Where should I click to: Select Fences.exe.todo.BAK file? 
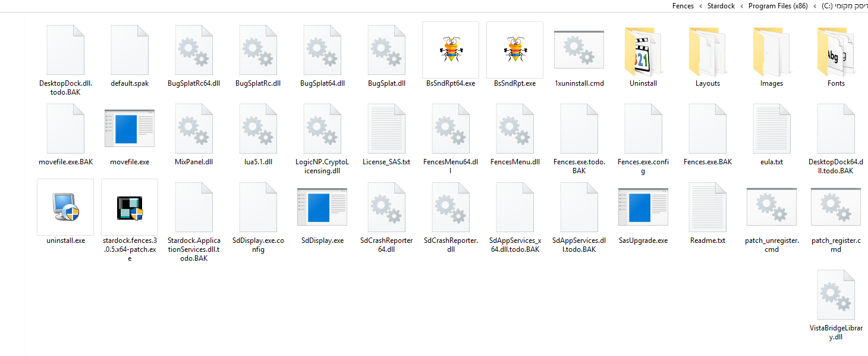pyautogui.click(x=579, y=138)
